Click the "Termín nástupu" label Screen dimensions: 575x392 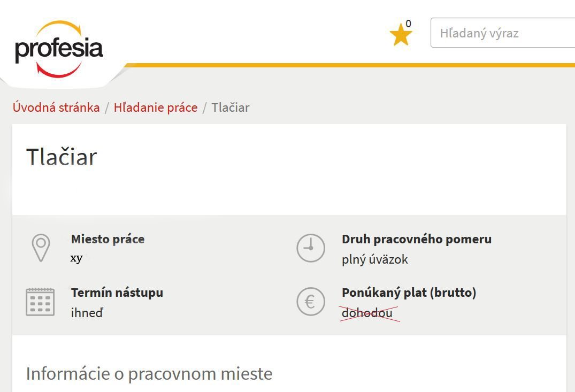click(117, 293)
